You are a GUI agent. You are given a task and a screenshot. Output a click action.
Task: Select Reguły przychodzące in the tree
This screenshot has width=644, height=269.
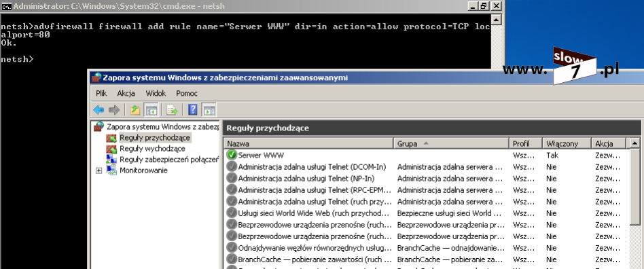coord(155,138)
